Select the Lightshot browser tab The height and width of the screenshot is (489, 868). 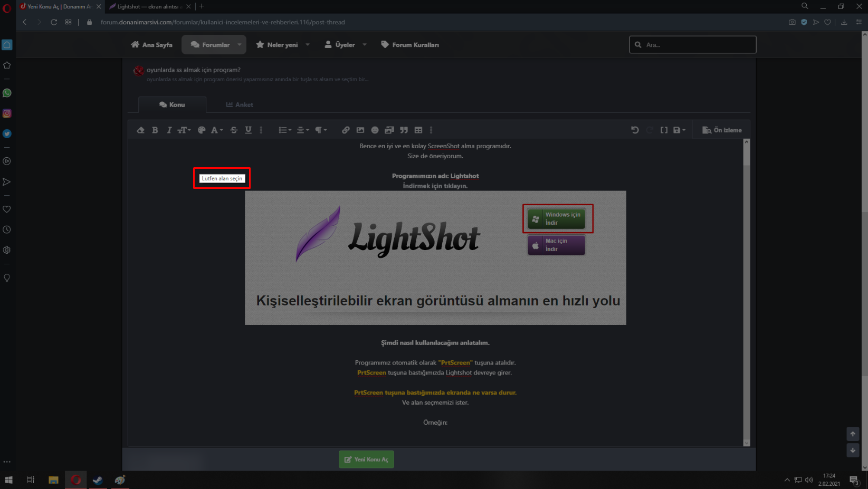tap(149, 6)
